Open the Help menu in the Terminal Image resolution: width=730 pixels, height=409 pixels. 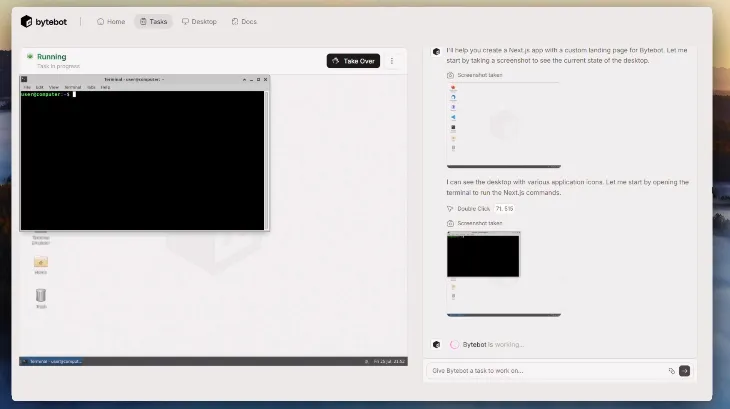(105, 87)
